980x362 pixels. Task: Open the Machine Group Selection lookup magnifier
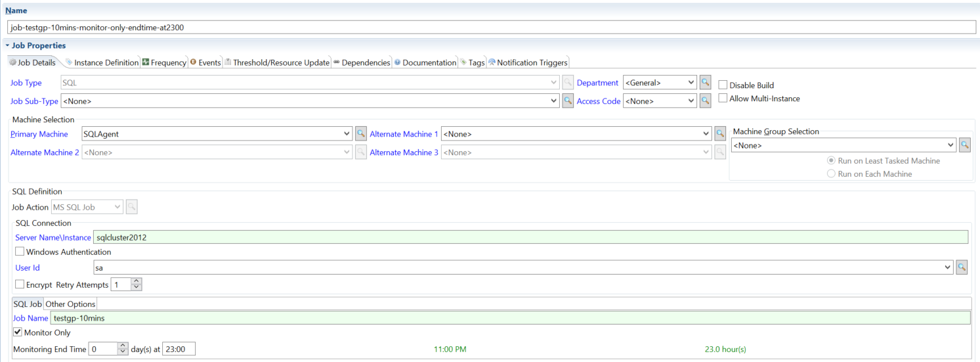(x=964, y=145)
